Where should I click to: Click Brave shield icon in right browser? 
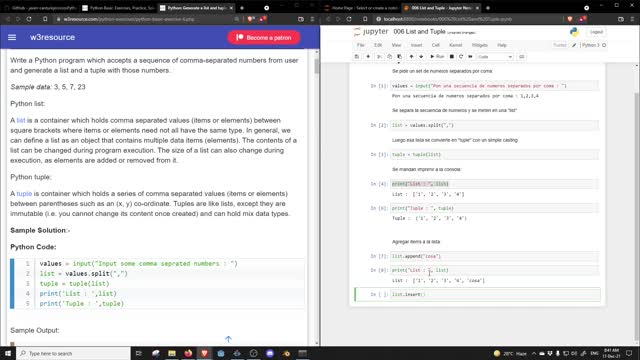point(570,19)
